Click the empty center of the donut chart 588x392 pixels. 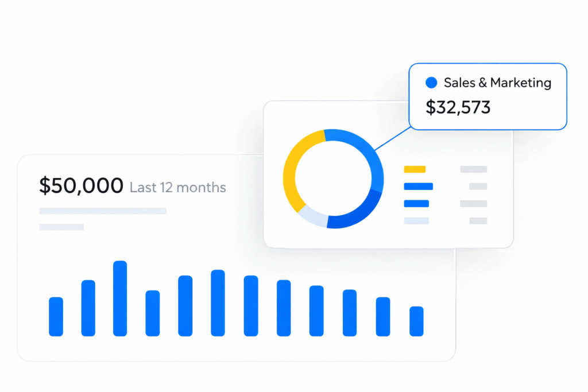pos(333,178)
